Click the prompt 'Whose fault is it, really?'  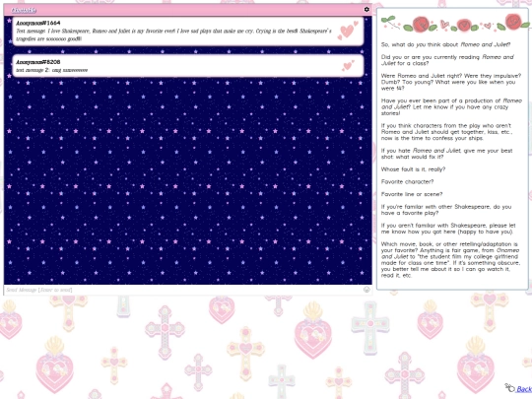point(413,169)
